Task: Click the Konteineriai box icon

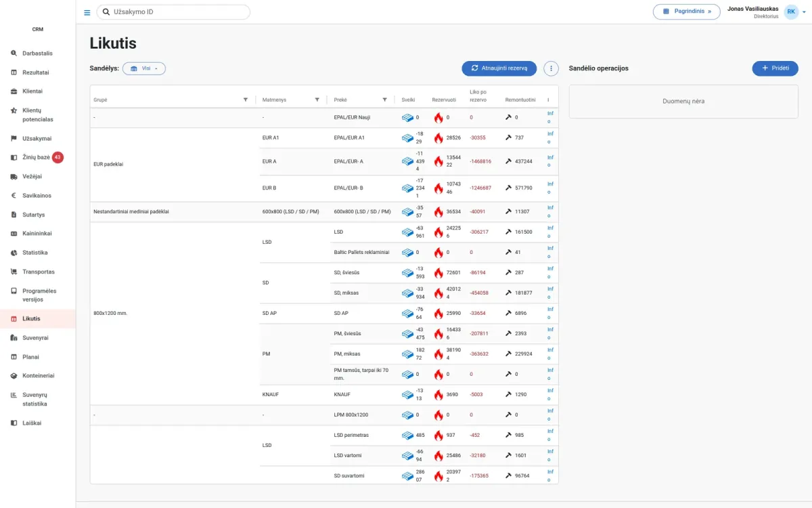Action: (14, 376)
